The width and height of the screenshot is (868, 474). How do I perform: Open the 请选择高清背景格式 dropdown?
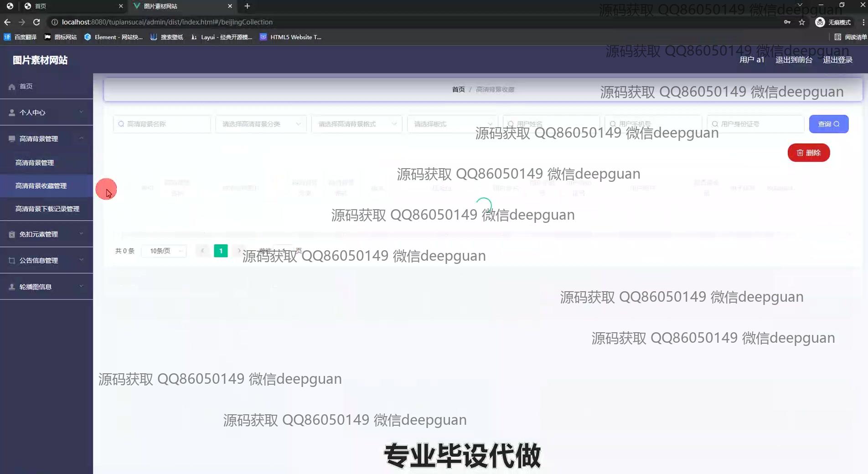click(356, 124)
